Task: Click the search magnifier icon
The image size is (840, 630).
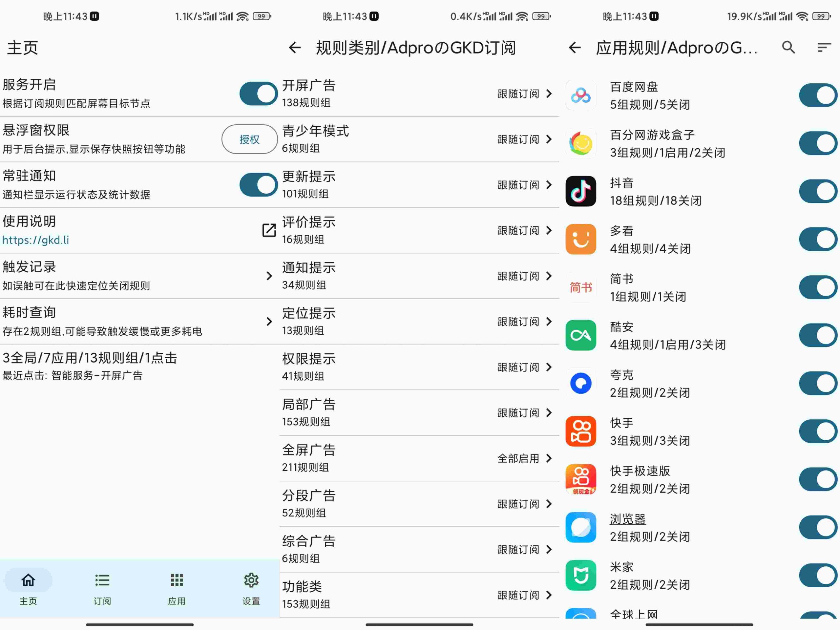Action: pos(788,48)
